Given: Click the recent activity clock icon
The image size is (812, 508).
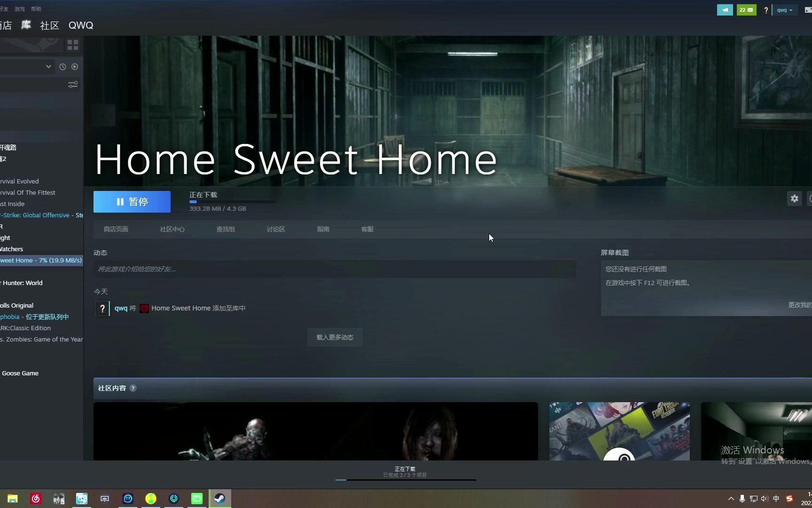Looking at the screenshot, I should [x=62, y=67].
